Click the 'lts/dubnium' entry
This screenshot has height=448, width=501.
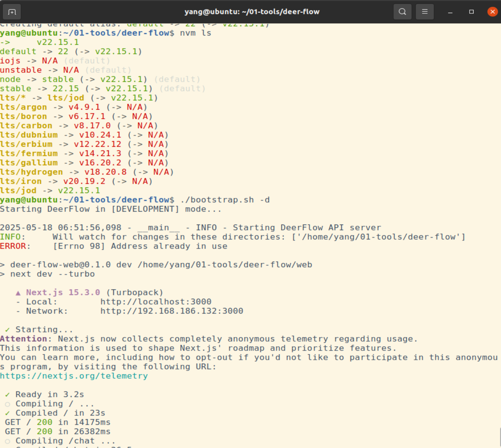click(x=84, y=135)
